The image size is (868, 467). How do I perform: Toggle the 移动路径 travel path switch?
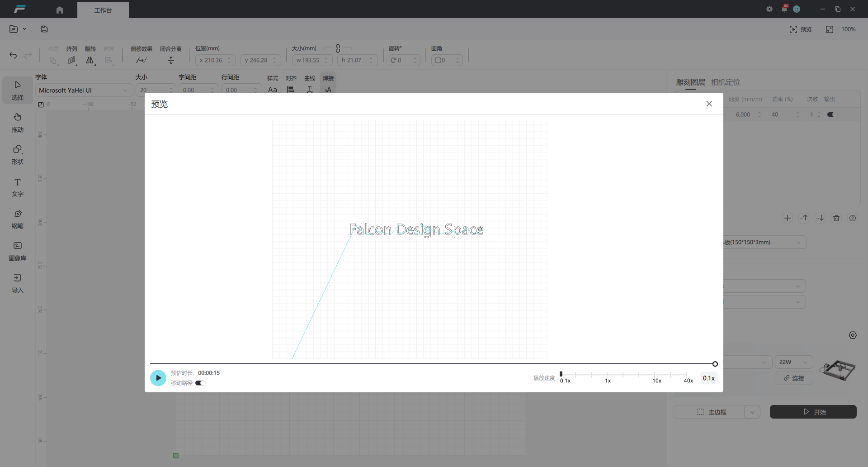click(x=200, y=383)
